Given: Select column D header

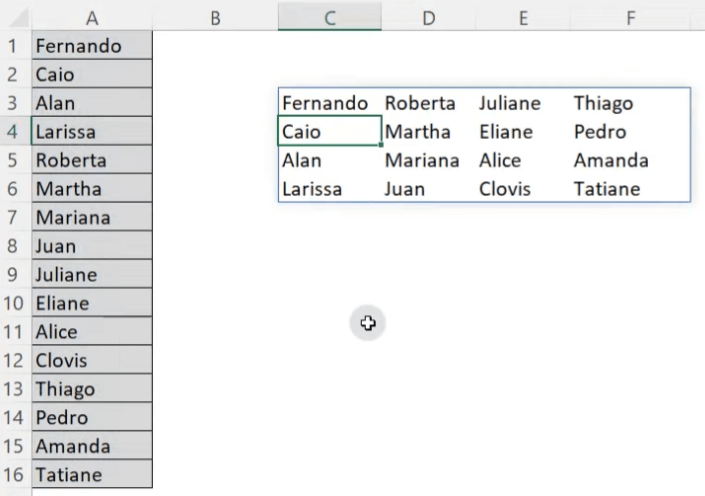Looking at the screenshot, I should point(428,18).
